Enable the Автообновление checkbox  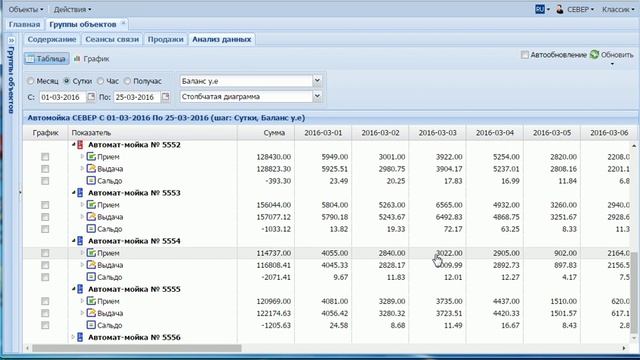pos(524,55)
